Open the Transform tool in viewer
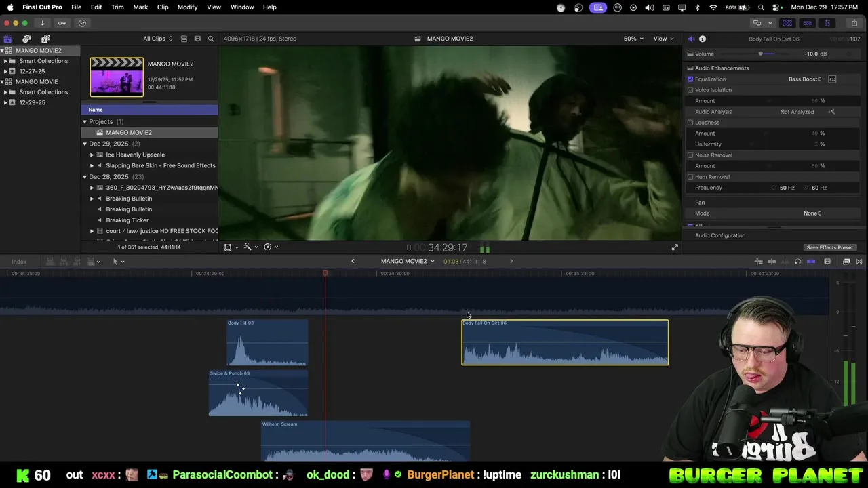868x488 pixels. [x=228, y=247]
